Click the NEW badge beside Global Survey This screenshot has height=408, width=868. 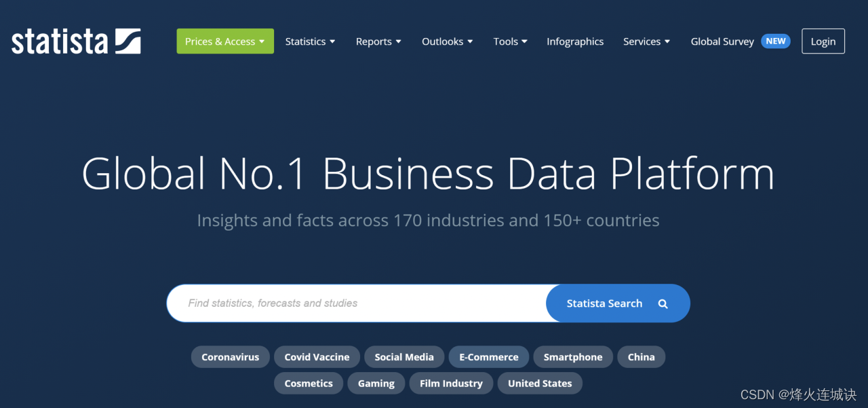coord(776,41)
